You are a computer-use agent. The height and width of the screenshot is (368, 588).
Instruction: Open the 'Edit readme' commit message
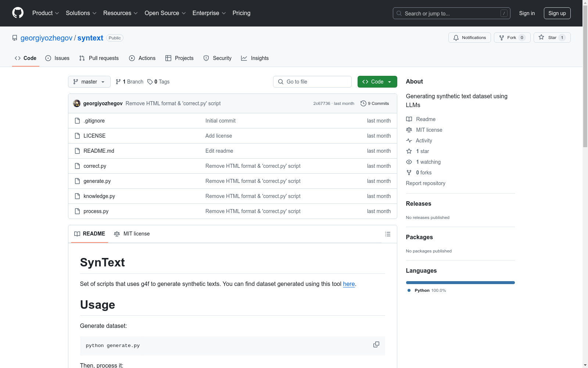(219, 151)
